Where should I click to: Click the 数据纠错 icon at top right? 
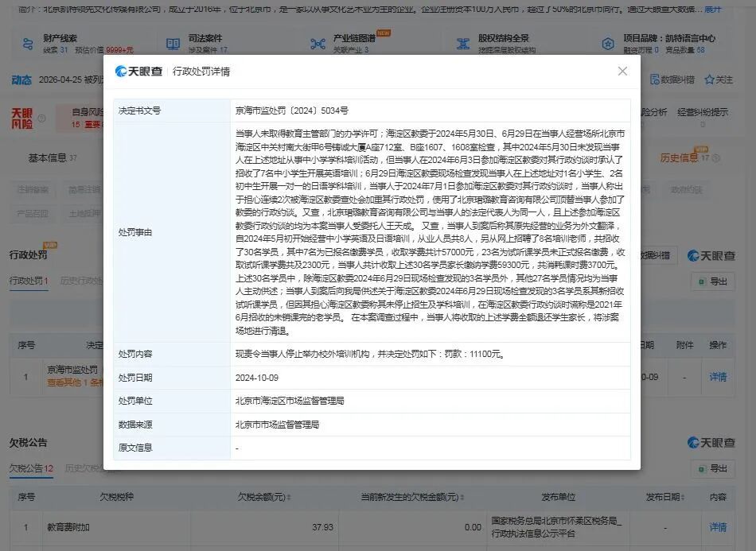(x=654, y=80)
